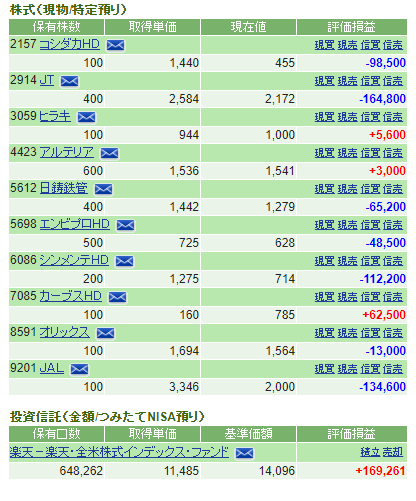Image resolution: width=416 pixels, height=501 pixels.
Task: Open the コシダカHD stock link
Action: (x=70, y=44)
